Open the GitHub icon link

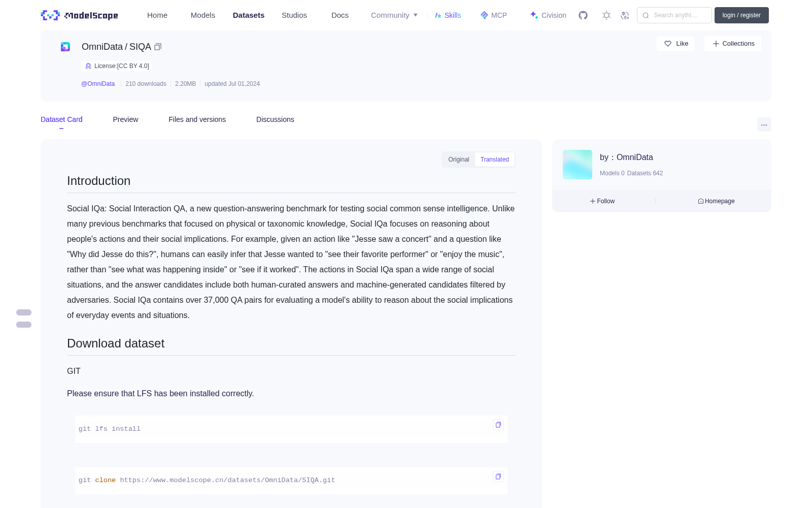click(583, 15)
